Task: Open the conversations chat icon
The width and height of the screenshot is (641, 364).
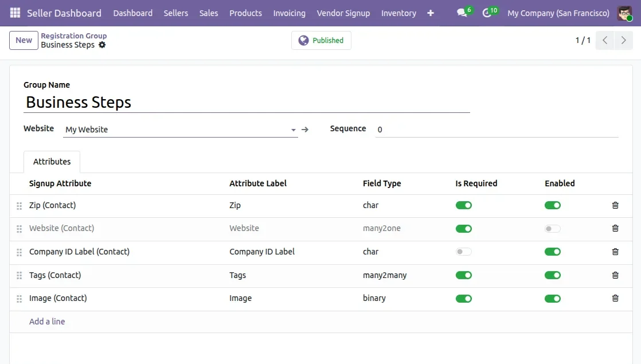Action: click(462, 13)
